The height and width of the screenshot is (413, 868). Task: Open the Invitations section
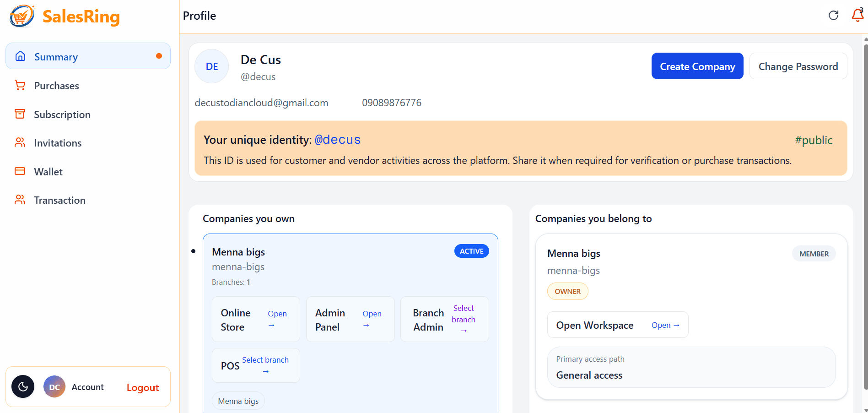58,143
